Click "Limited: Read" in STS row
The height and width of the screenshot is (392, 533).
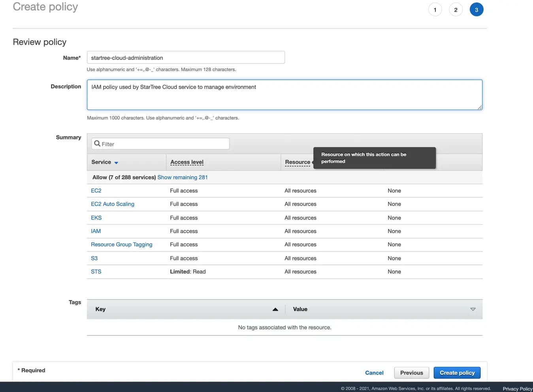click(x=188, y=272)
